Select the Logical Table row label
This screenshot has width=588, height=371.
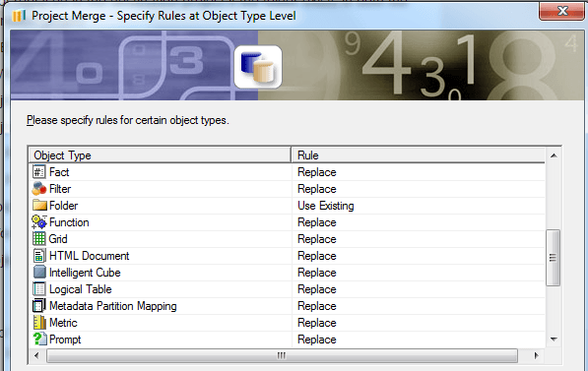(80, 289)
